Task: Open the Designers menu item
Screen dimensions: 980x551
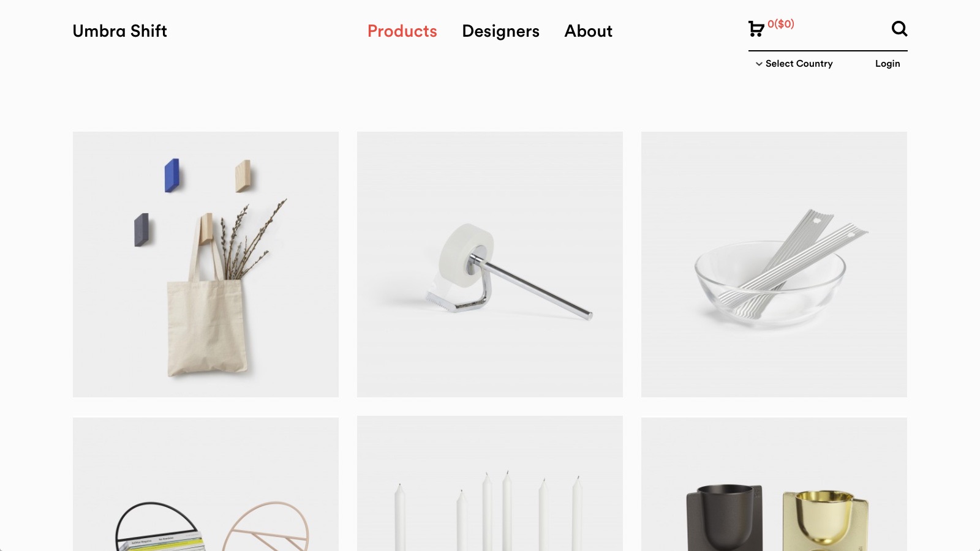Action: (500, 31)
